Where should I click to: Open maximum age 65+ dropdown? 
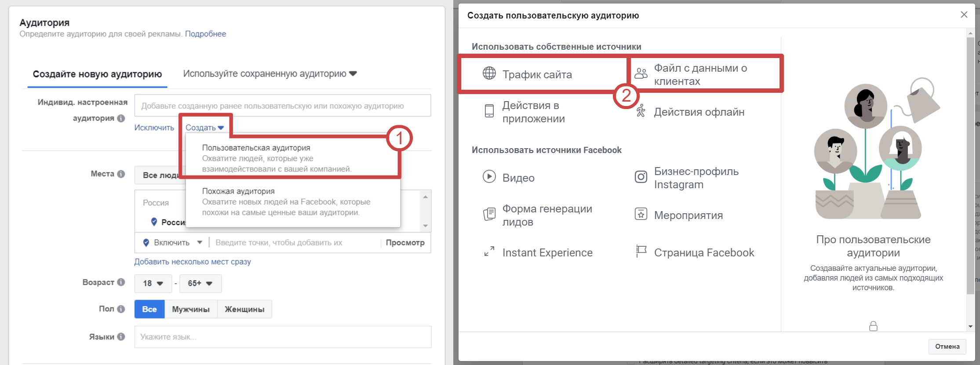click(200, 284)
